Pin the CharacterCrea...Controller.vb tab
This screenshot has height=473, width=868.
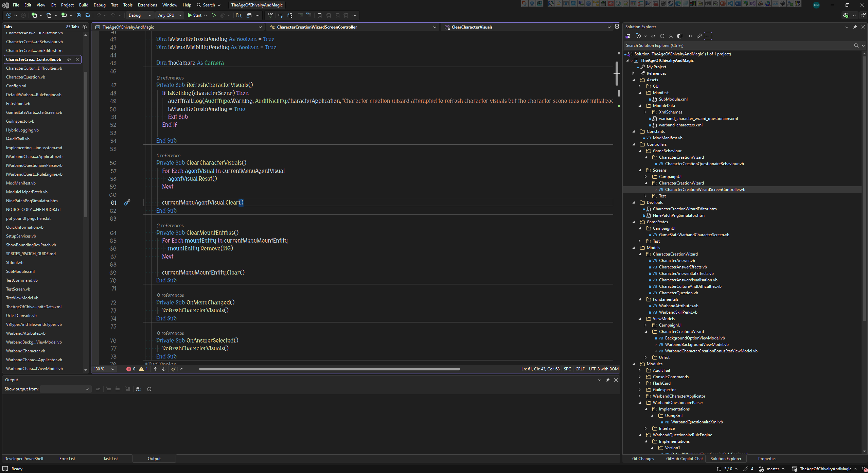[69, 59]
